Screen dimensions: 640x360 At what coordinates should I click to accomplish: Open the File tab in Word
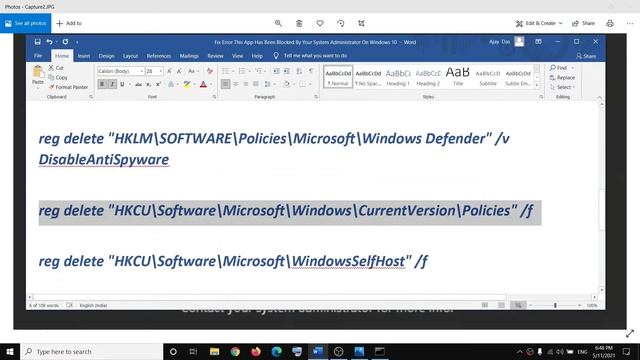pyautogui.click(x=38, y=56)
